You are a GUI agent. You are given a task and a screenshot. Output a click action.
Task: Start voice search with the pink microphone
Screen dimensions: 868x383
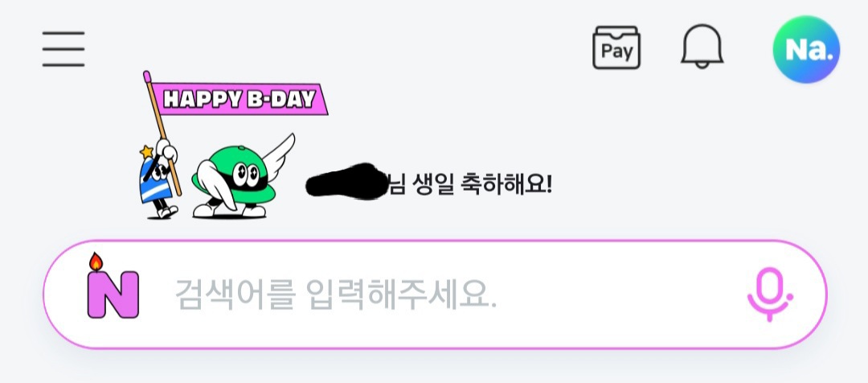[769, 294]
